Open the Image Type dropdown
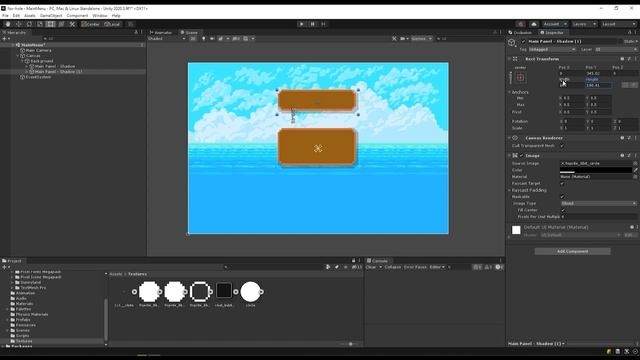 598,203
